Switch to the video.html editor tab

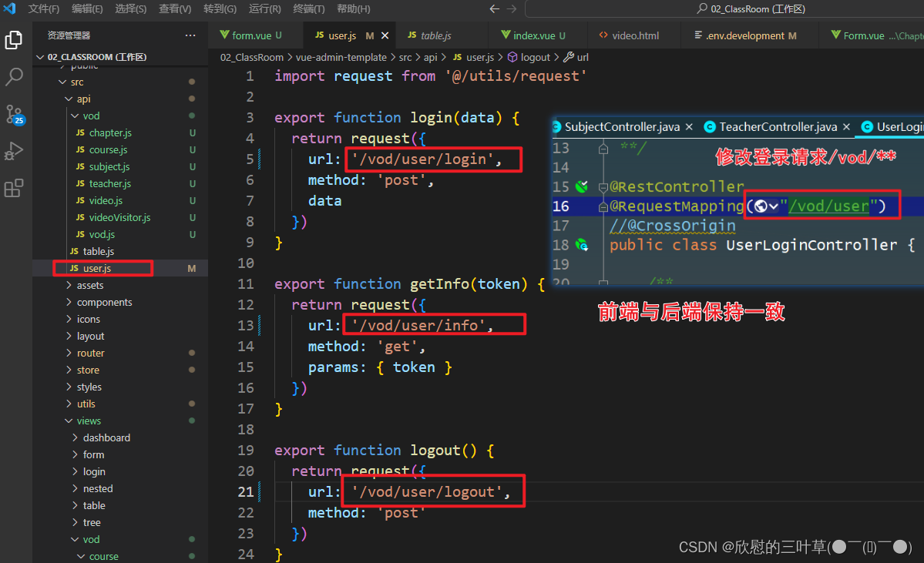pyautogui.click(x=635, y=36)
